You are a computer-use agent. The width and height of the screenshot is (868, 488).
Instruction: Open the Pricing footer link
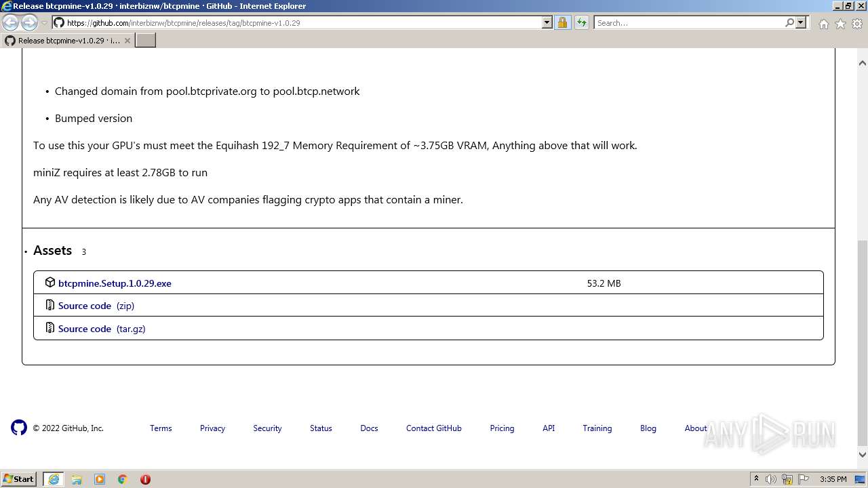pyautogui.click(x=502, y=428)
